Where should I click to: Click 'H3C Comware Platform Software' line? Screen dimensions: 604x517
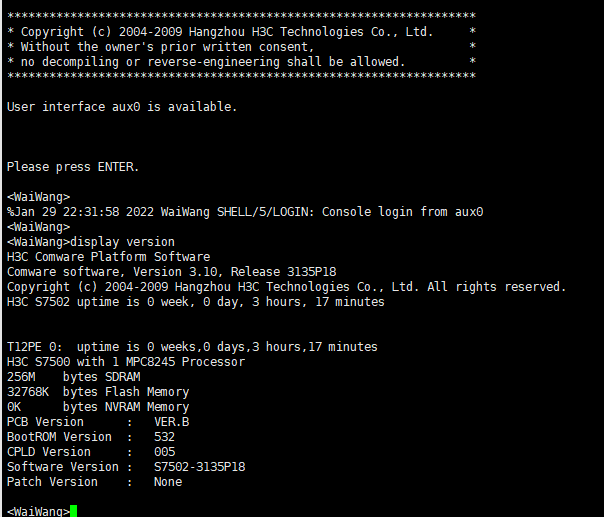coord(109,257)
